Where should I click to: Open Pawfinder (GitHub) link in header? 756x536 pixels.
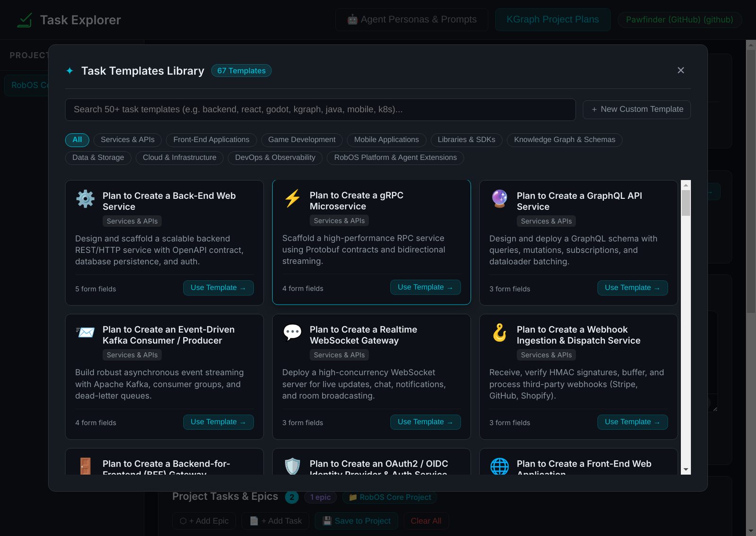pos(679,20)
